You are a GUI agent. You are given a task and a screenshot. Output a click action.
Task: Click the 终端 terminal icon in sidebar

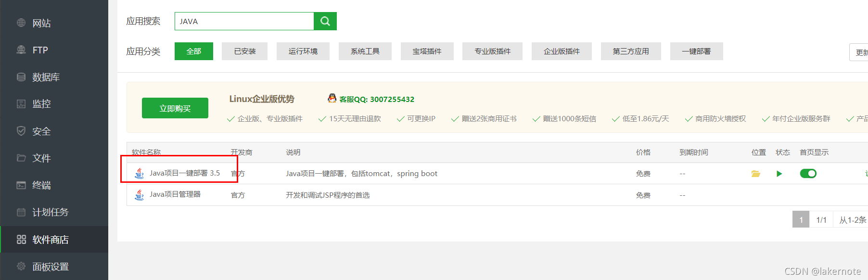[21, 185]
